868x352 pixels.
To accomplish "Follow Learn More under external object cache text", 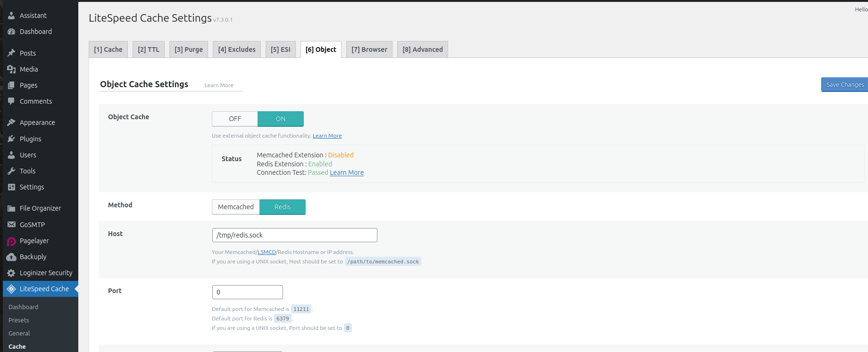I will pyautogui.click(x=327, y=136).
